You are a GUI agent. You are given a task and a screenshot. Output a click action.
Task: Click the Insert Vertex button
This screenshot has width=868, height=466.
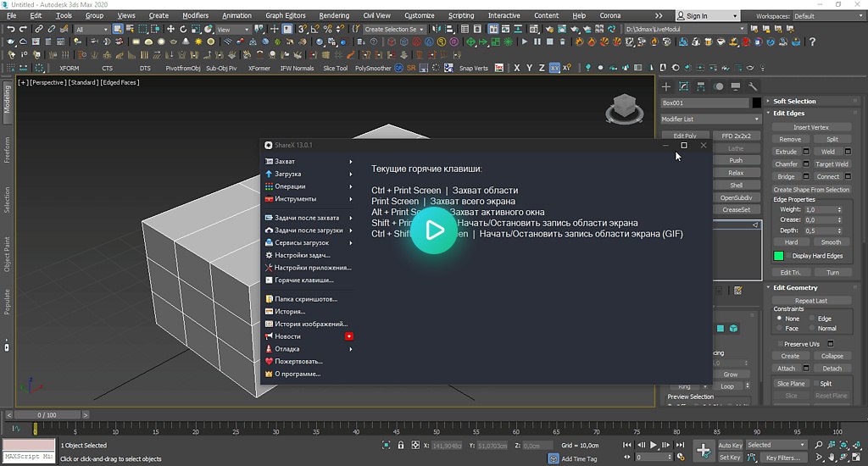point(811,127)
